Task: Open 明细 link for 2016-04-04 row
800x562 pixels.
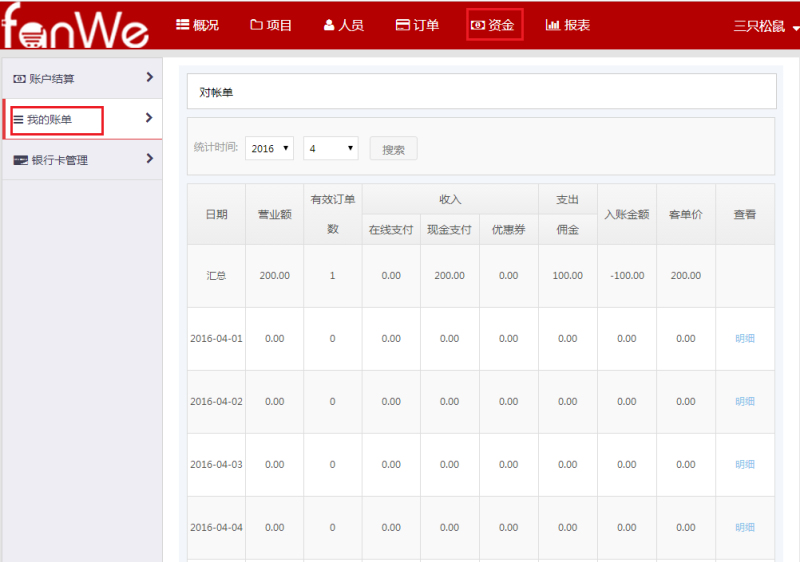Action: tap(745, 528)
